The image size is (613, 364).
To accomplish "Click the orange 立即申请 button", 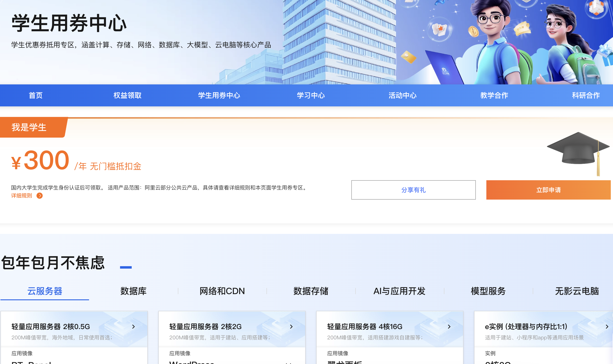I will 548,190.
